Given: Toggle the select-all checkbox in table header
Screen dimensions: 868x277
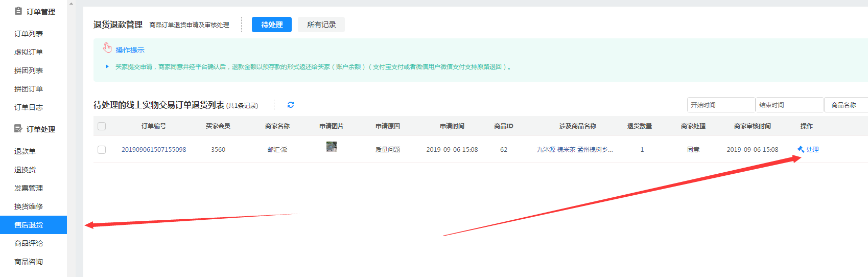Looking at the screenshot, I should coord(102,126).
